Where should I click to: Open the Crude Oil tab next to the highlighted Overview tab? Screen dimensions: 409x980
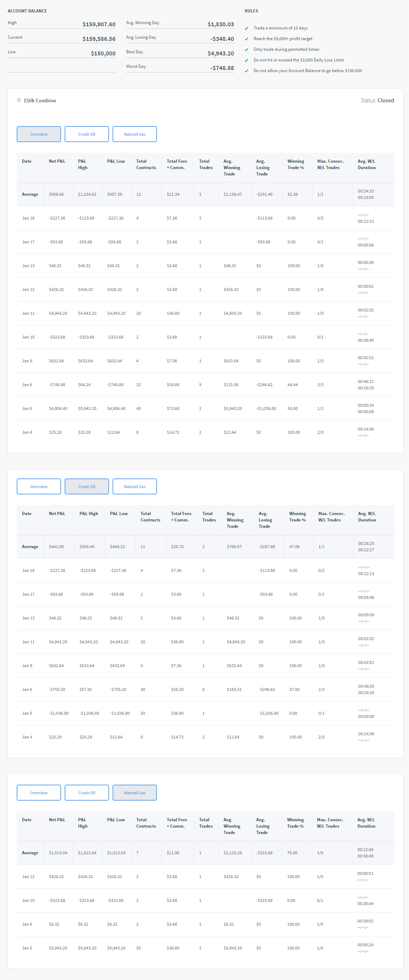(x=87, y=134)
